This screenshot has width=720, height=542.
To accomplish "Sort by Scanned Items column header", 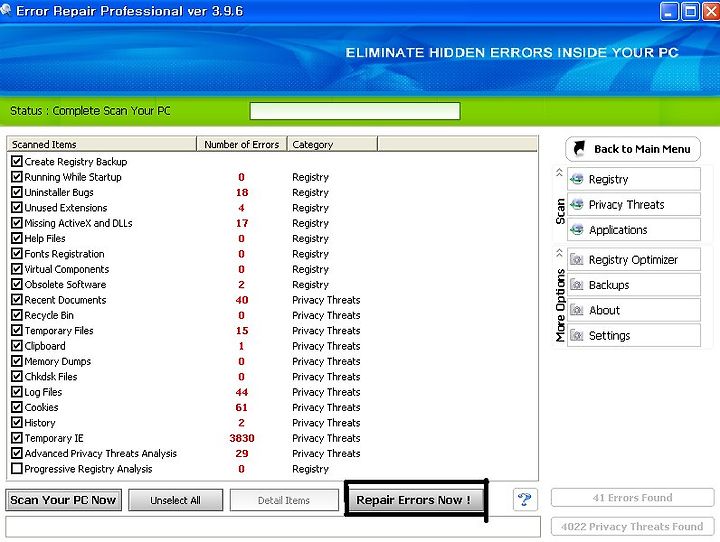I will point(102,144).
